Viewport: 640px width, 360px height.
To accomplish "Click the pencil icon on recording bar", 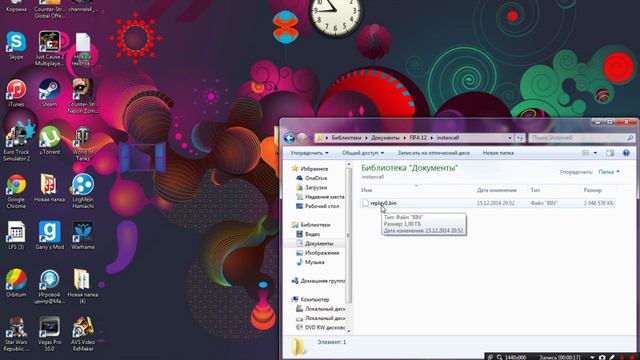I will click(x=612, y=357).
